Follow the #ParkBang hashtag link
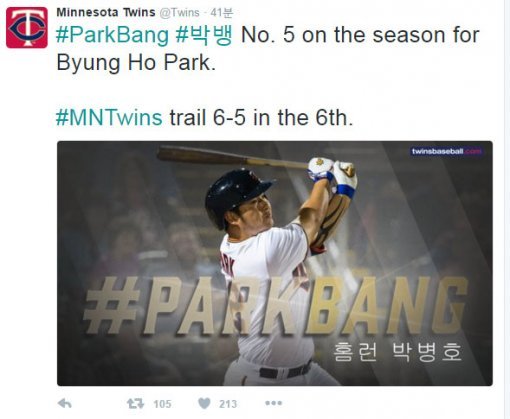 click(112, 35)
